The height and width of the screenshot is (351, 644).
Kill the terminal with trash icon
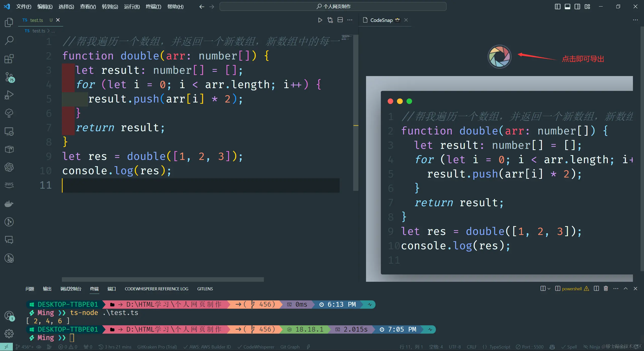click(x=606, y=289)
